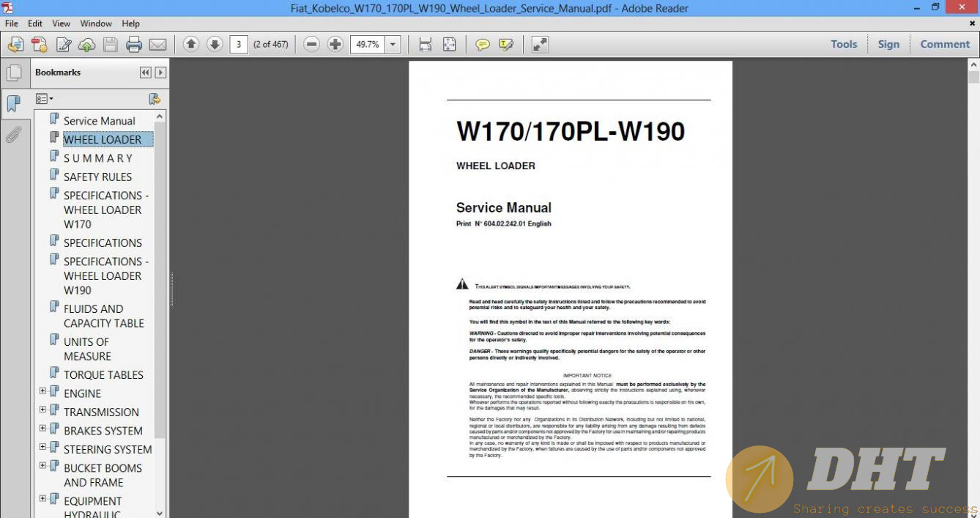Zoom in with the plus button

point(335,44)
